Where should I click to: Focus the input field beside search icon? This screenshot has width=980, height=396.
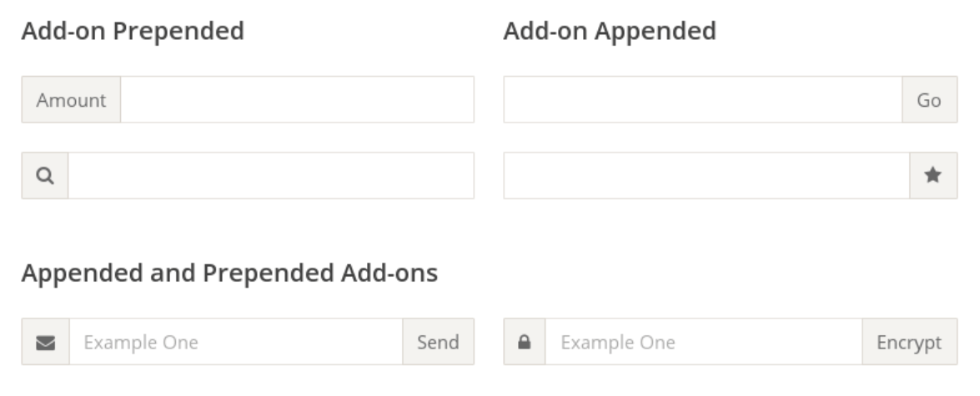[270, 176]
